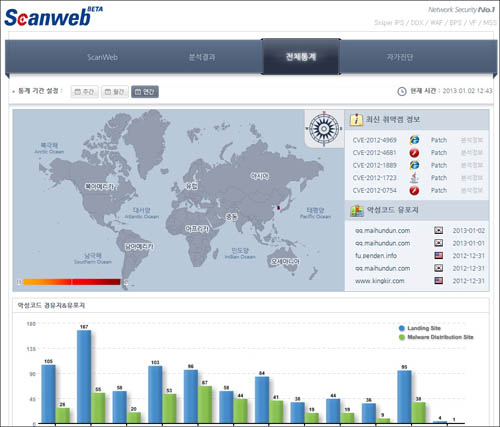This screenshot has width=500, height=427.
Task: Click the orange-red map color scale bar
Action: click(x=72, y=282)
